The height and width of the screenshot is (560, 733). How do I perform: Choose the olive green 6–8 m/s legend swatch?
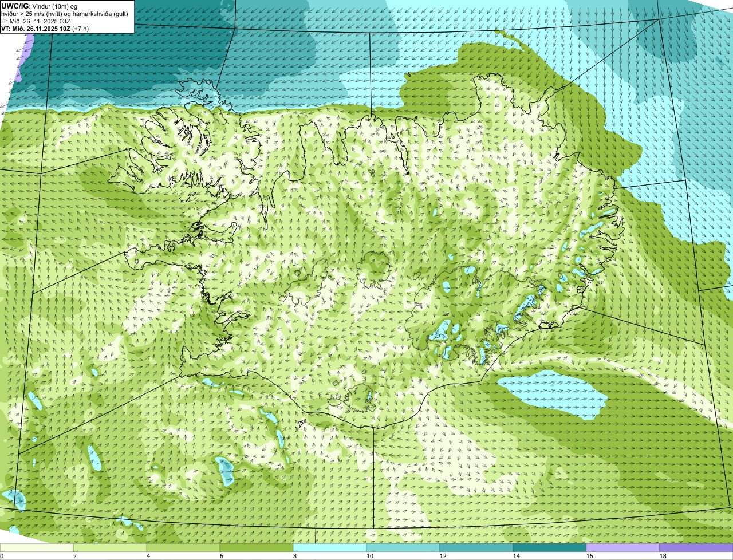[257, 547]
